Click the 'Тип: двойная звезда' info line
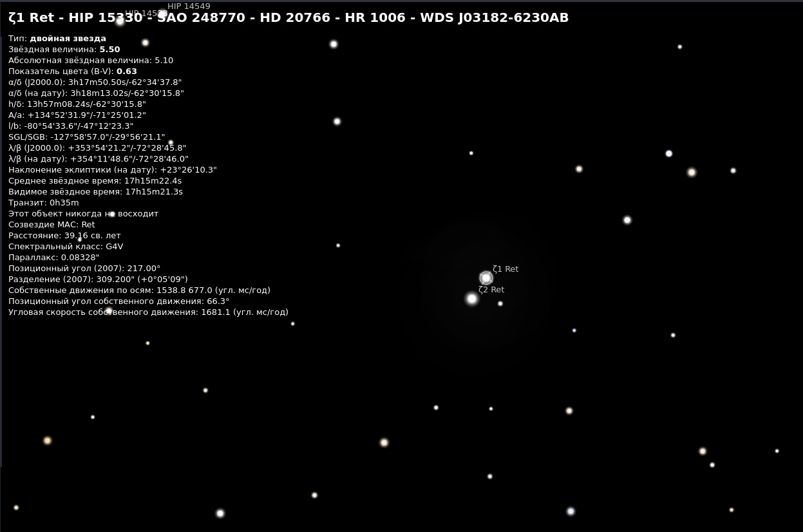Image resolution: width=803 pixels, height=532 pixels. click(x=57, y=39)
